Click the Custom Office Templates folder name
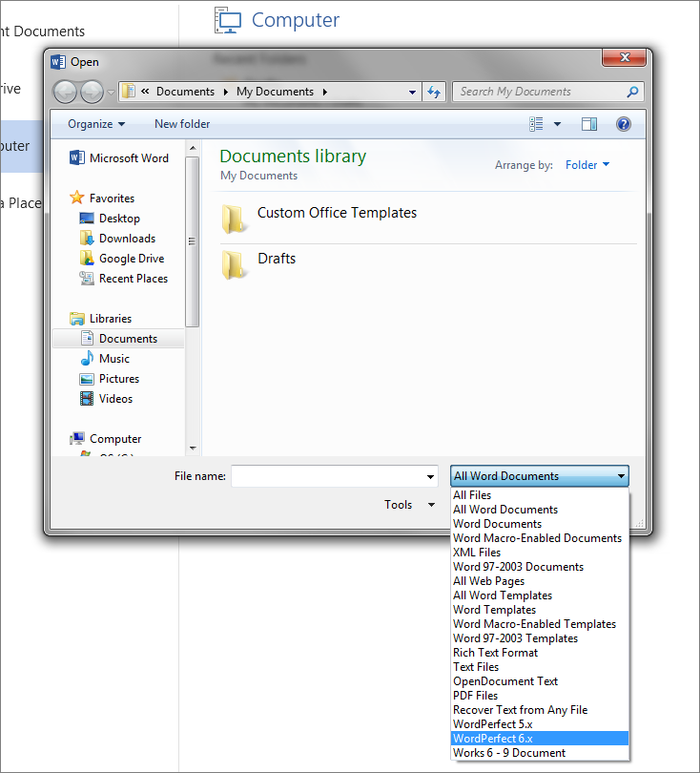This screenshot has height=773, width=700. click(337, 213)
